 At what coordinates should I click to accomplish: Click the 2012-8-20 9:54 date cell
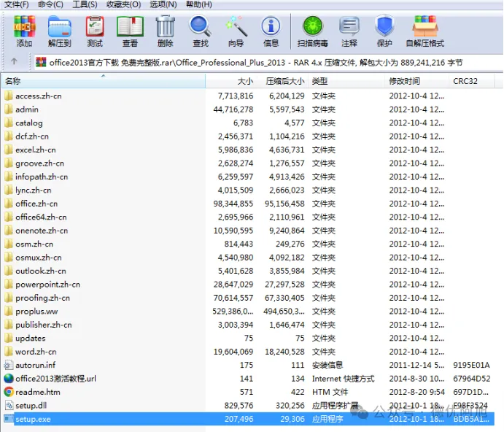pos(417,392)
